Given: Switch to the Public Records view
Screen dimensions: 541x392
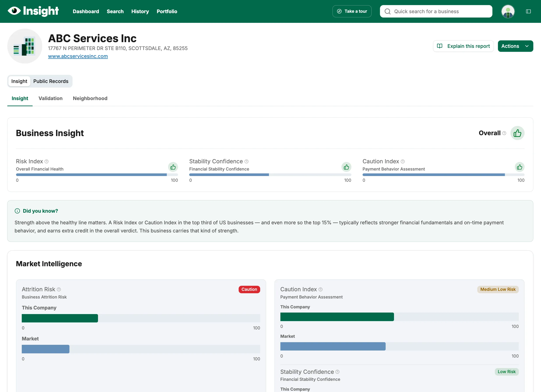Looking at the screenshot, I should 51,81.
